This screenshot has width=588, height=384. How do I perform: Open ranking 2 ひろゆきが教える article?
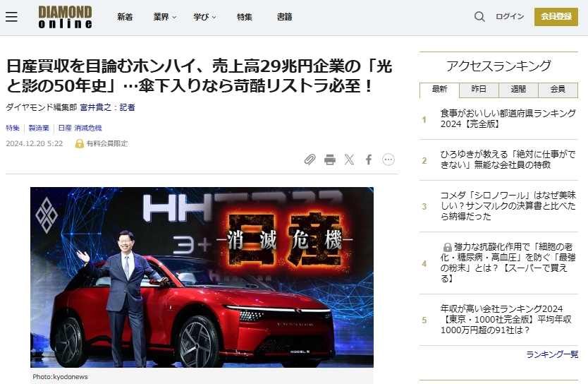[508, 160]
